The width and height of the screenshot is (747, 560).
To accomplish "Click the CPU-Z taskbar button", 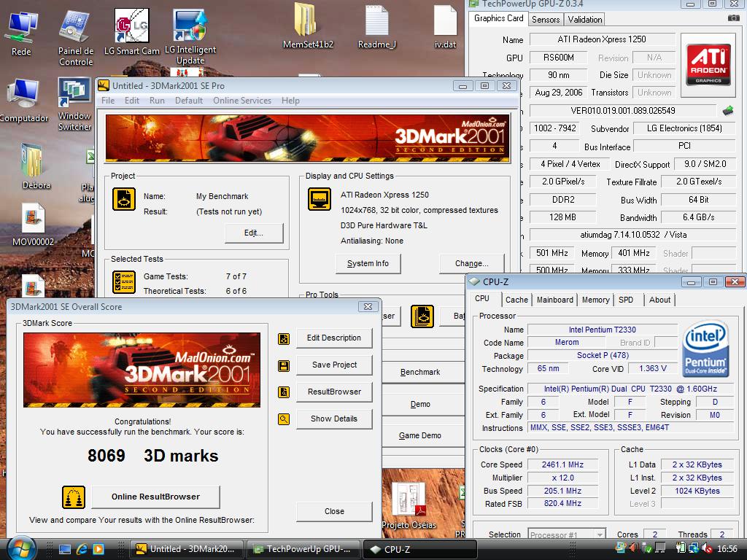I will coord(419,549).
